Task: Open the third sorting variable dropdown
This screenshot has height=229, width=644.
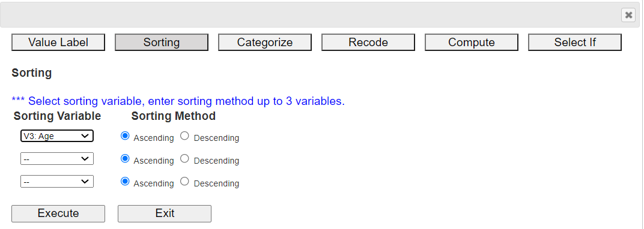Action: (x=57, y=181)
